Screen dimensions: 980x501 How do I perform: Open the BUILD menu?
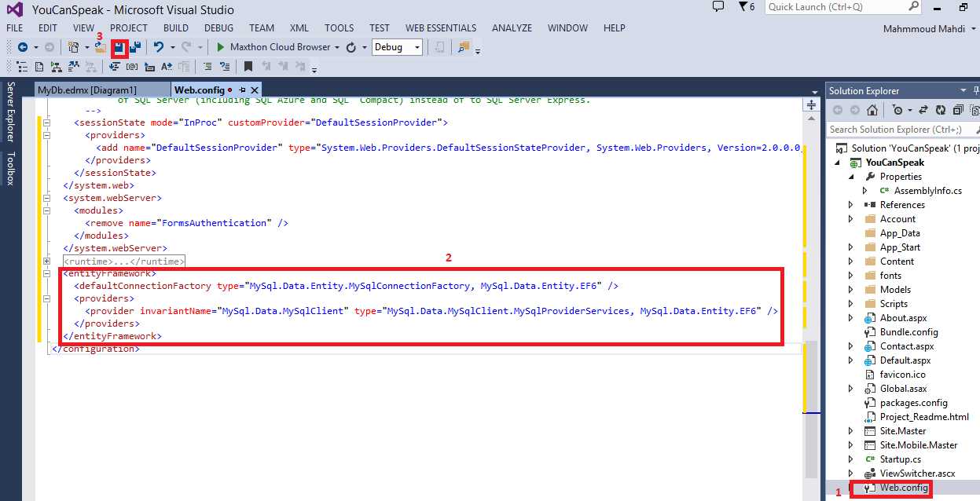tap(176, 27)
